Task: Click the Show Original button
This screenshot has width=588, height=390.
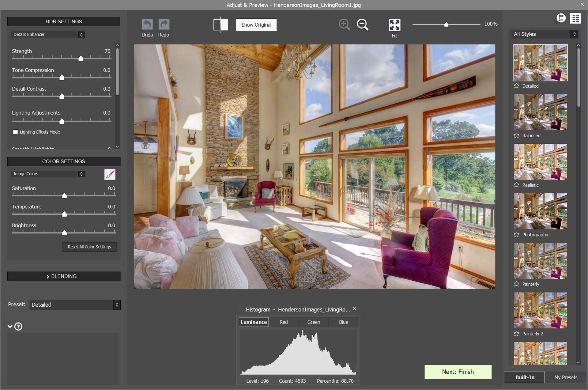Action: point(256,25)
